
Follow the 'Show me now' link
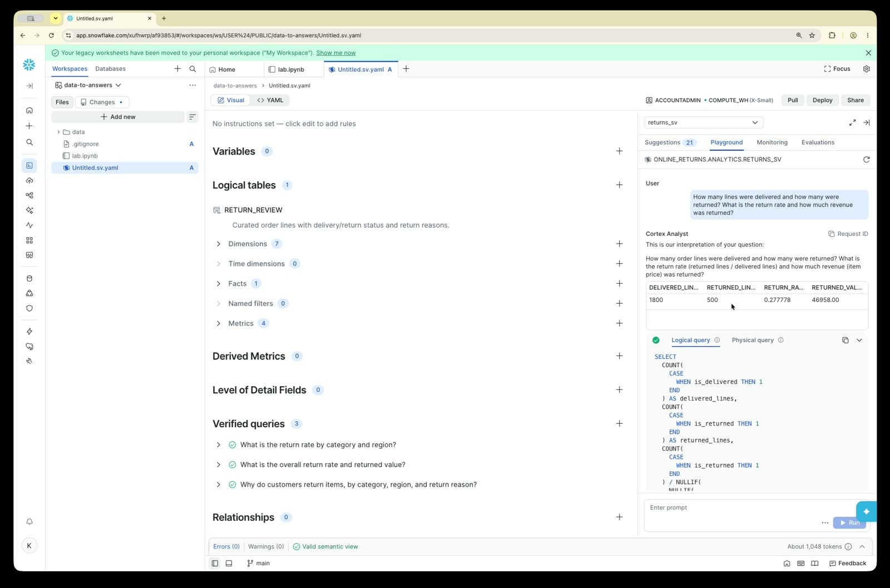click(336, 53)
